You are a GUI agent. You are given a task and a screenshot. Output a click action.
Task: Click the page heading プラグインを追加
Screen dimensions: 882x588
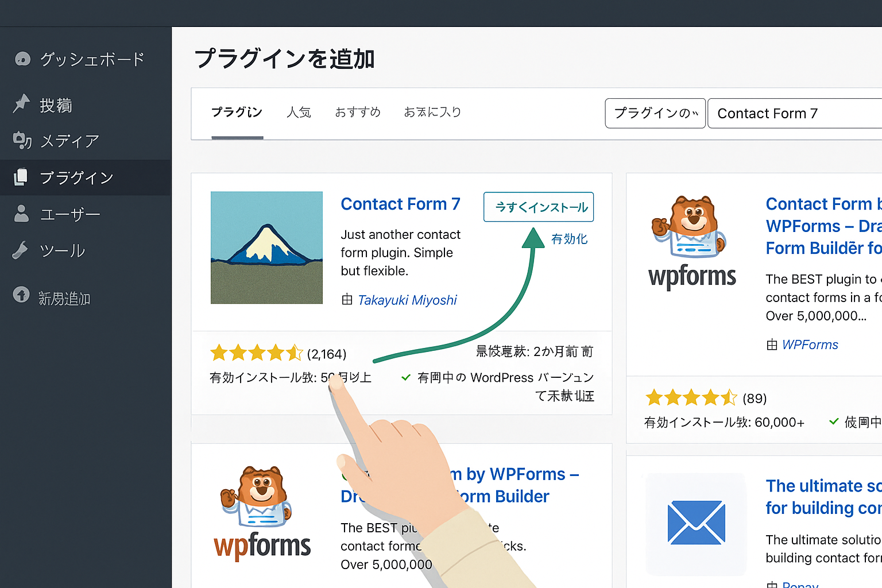(x=285, y=59)
